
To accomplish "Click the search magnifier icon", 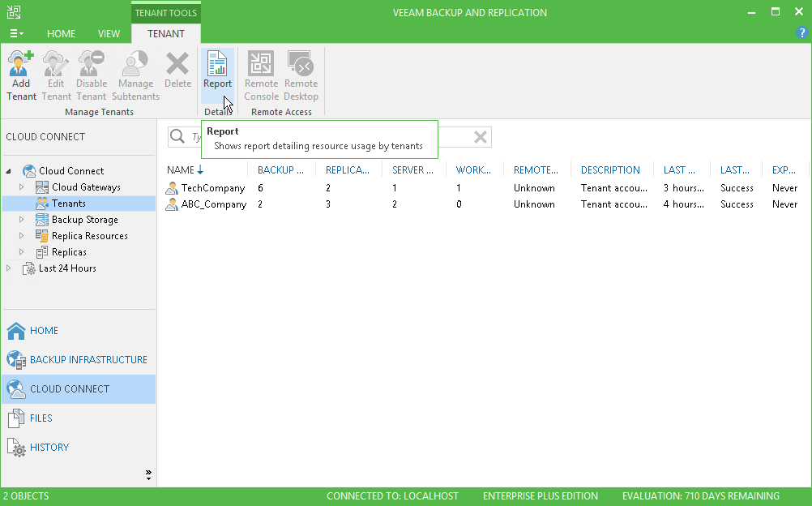I will (x=177, y=136).
